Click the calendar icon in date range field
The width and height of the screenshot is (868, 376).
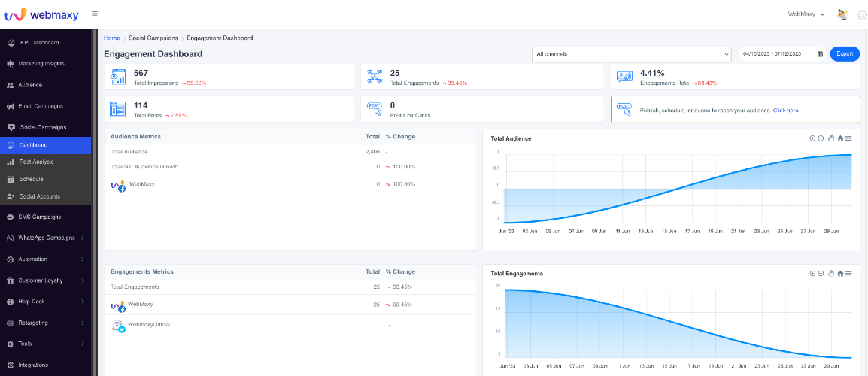(821, 54)
